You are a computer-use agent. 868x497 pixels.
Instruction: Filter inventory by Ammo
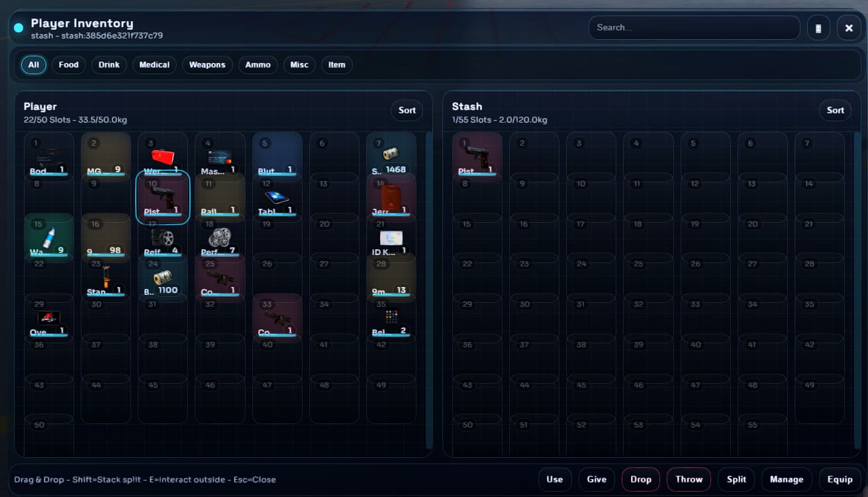(258, 65)
